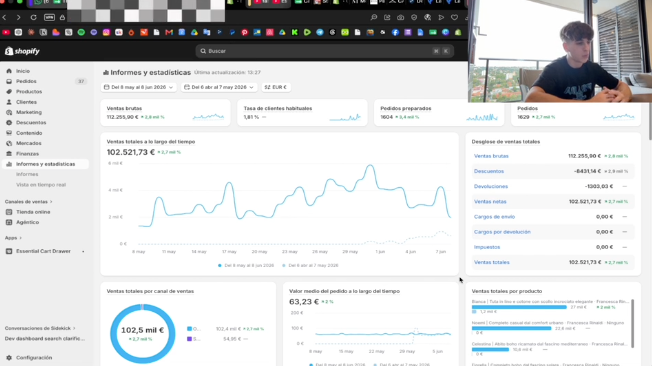The height and width of the screenshot is (366, 652).
Task: Click the Configuración gear icon
Action: click(9, 358)
